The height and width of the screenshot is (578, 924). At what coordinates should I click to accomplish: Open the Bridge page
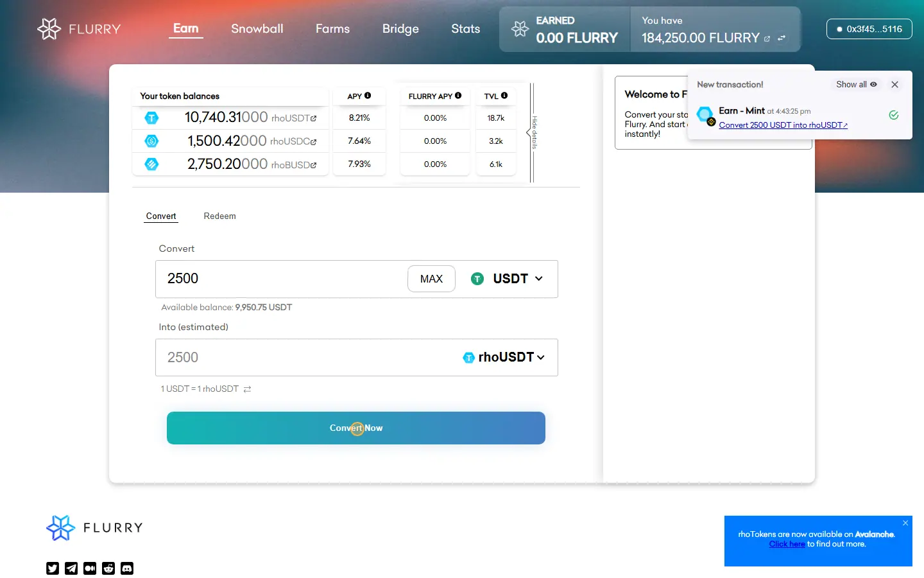pyautogui.click(x=400, y=29)
